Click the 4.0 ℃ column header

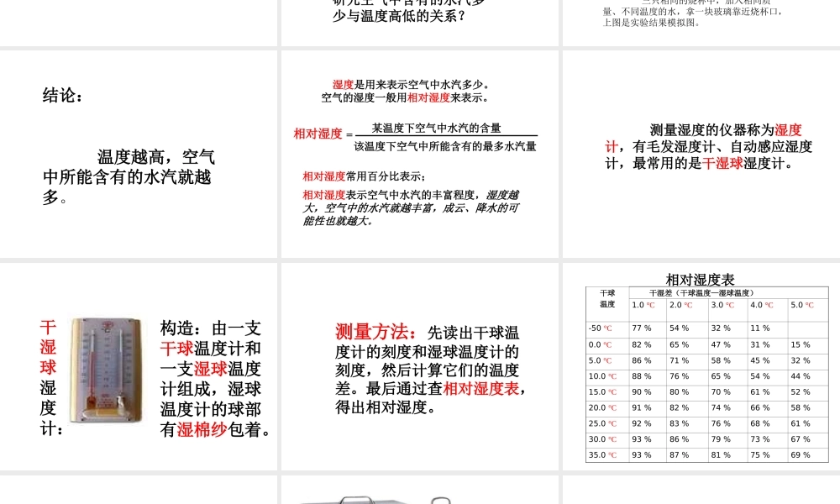[762, 305]
